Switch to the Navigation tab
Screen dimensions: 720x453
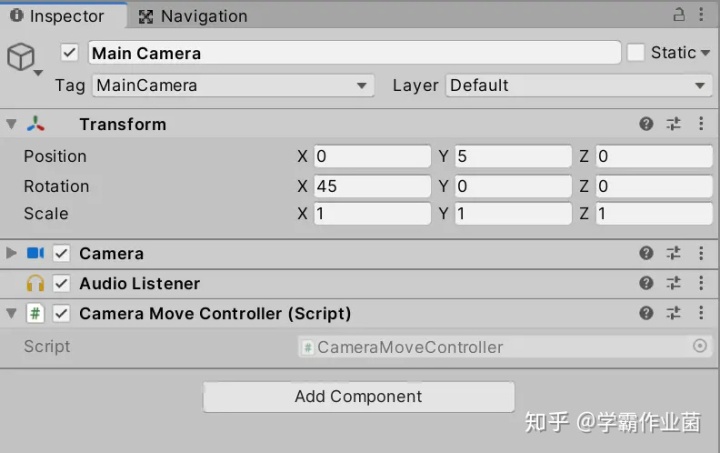click(x=193, y=16)
